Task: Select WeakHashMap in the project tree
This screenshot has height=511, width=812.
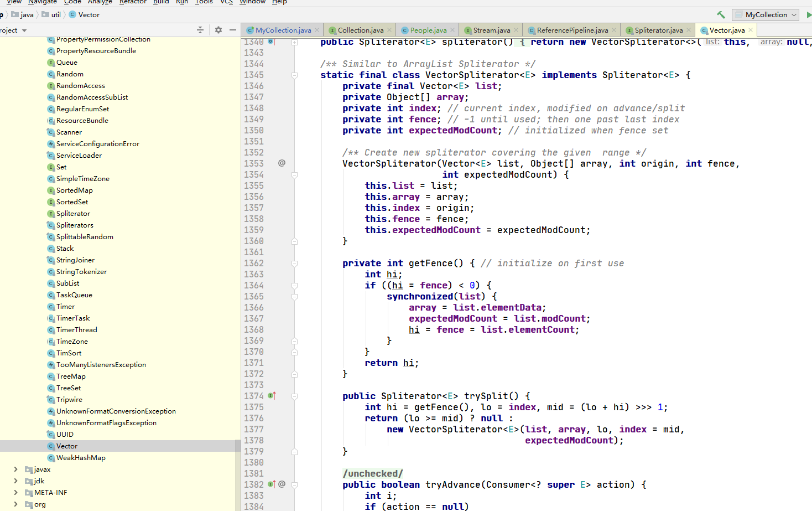Action: (x=81, y=458)
